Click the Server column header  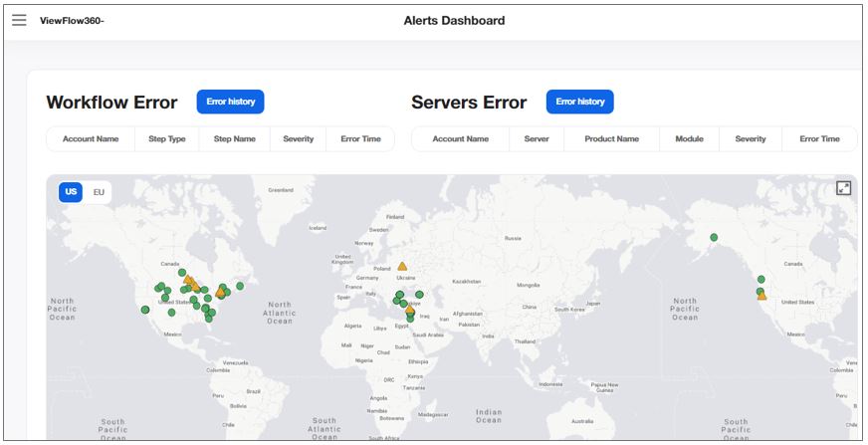pos(537,139)
